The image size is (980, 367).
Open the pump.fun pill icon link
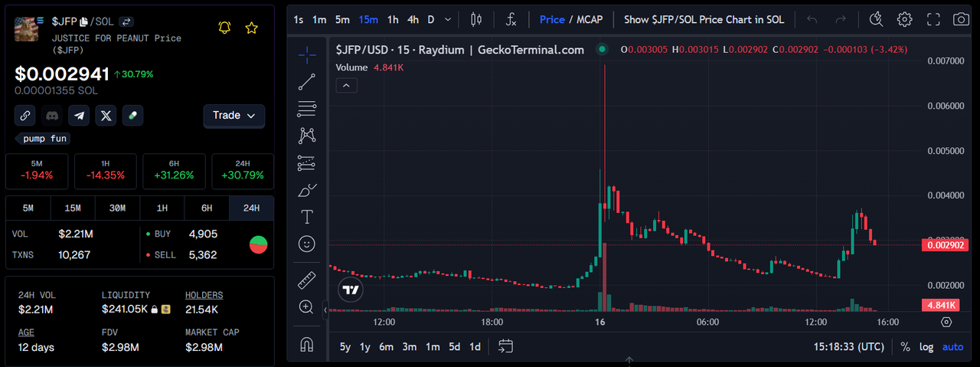pyautogui.click(x=132, y=116)
